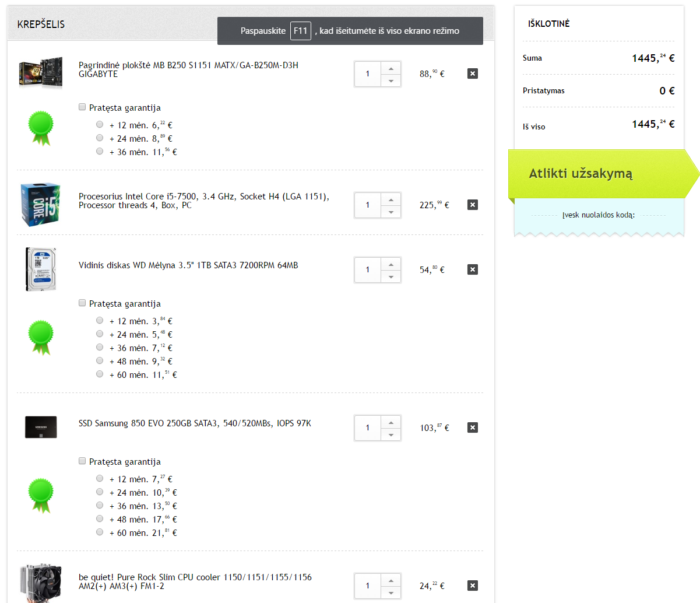Open the Gigabyte motherboard thumbnail image
The height and width of the screenshot is (603, 700).
pyautogui.click(x=41, y=72)
